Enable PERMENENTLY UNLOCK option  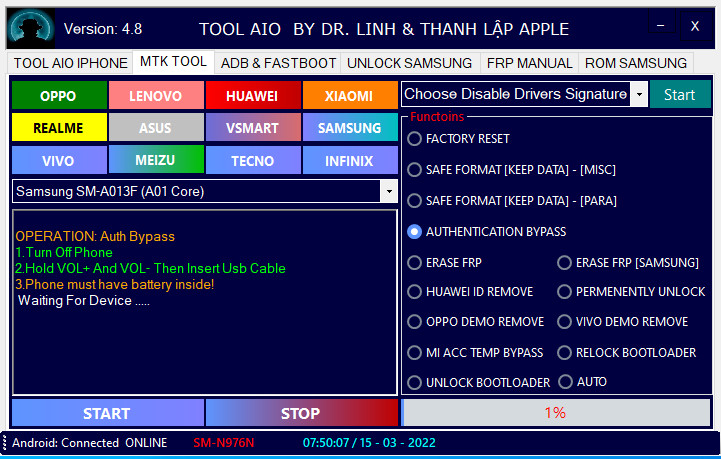pos(631,292)
